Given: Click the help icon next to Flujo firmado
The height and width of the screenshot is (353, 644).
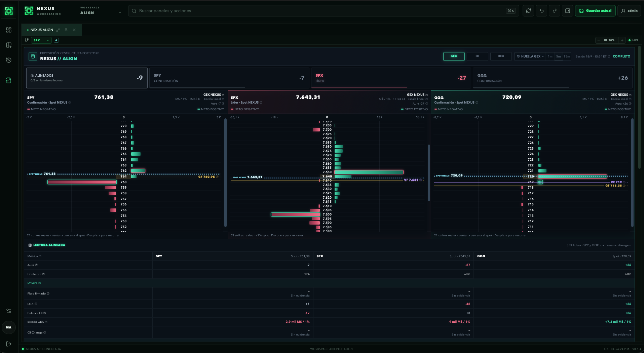Looking at the screenshot, I should pos(48,293).
